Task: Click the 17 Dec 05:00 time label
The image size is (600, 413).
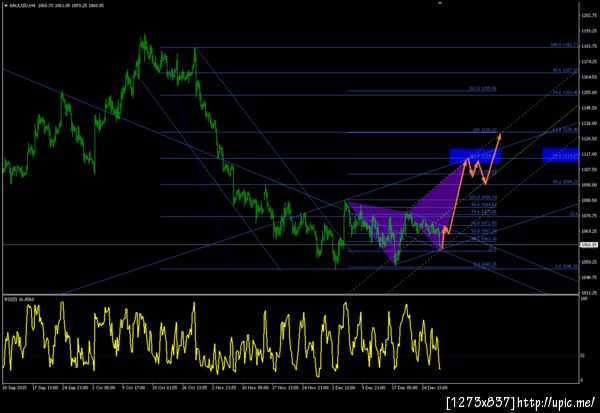Action: coord(404,388)
